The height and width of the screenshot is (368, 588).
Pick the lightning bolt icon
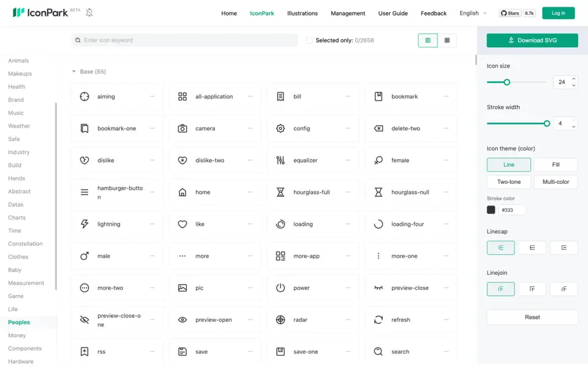[85, 224]
